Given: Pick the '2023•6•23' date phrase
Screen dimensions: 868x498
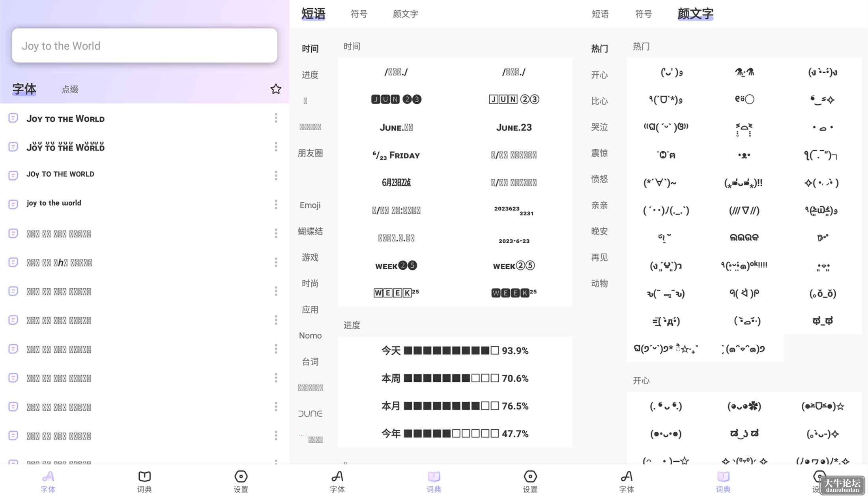Looking at the screenshot, I should 514,241.
